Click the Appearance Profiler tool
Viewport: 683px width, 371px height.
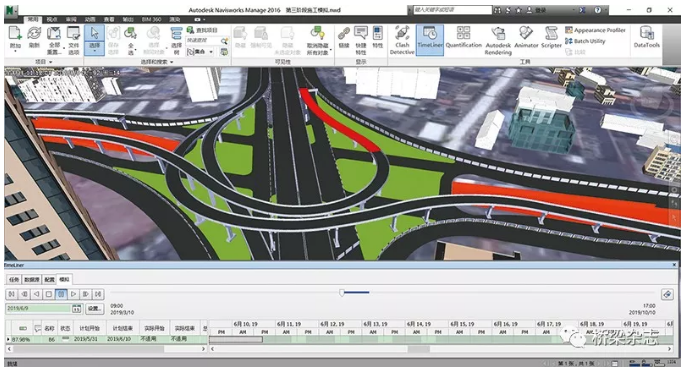point(595,30)
